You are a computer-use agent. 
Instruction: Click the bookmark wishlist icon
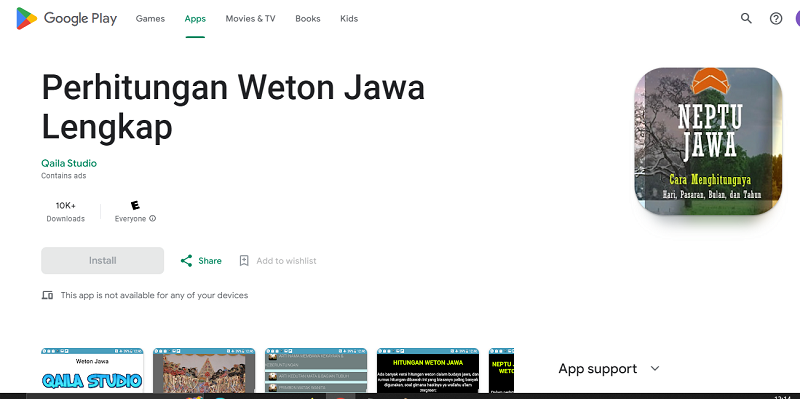pos(244,261)
